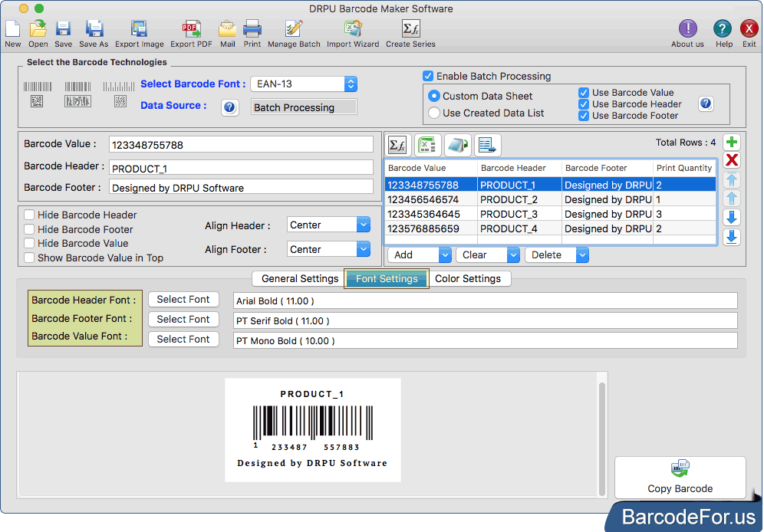This screenshot has width=764, height=532.
Task: Select the Custom Data Sheet radio button
Action: point(433,96)
